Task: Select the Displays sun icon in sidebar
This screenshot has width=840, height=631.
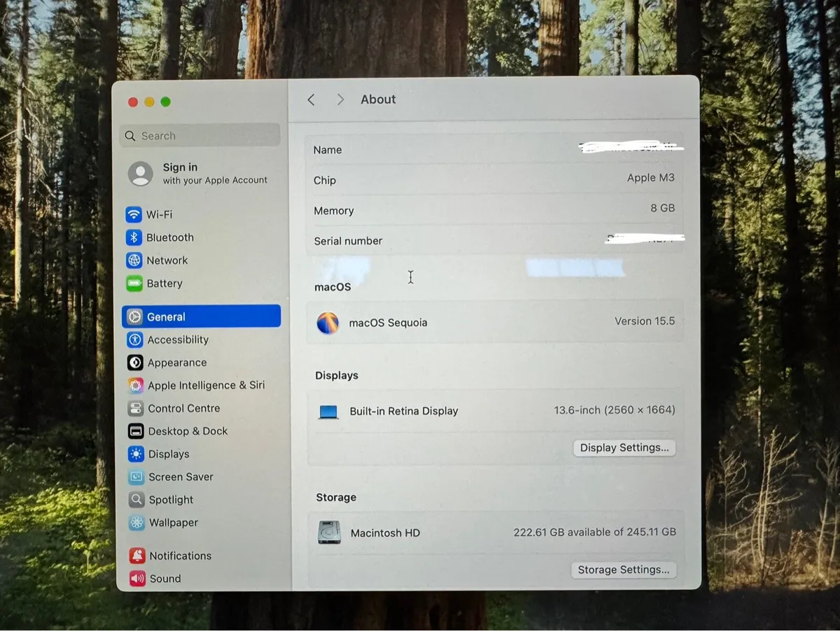Action: (x=136, y=454)
